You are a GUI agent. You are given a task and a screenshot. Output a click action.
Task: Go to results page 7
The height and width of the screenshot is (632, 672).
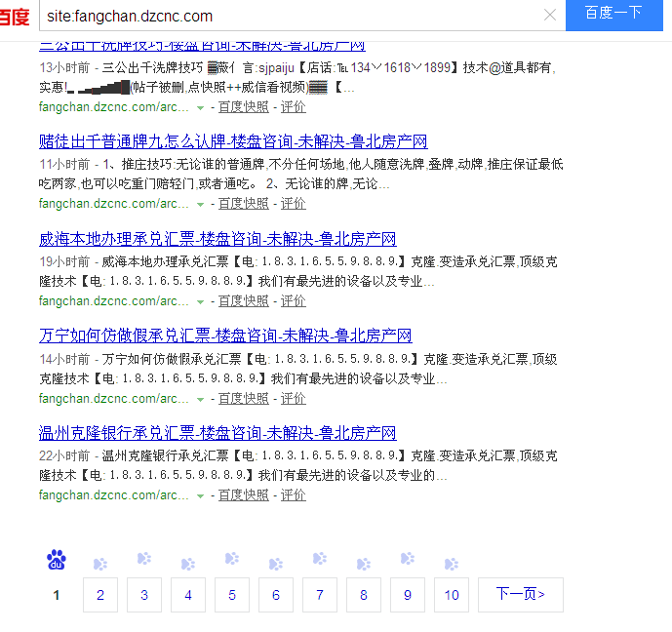coord(320,595)
